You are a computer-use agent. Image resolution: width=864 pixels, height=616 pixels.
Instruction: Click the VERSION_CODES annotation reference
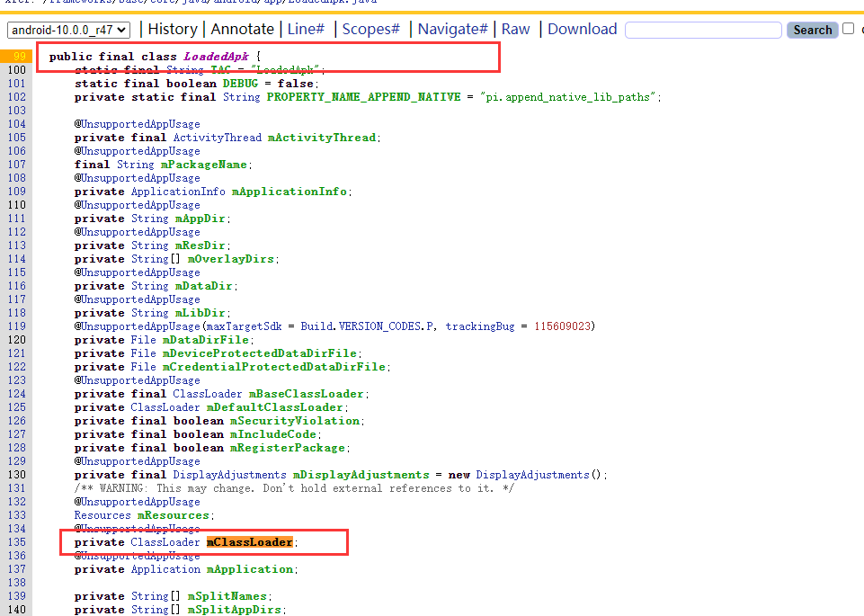click(x=379, y=326)
